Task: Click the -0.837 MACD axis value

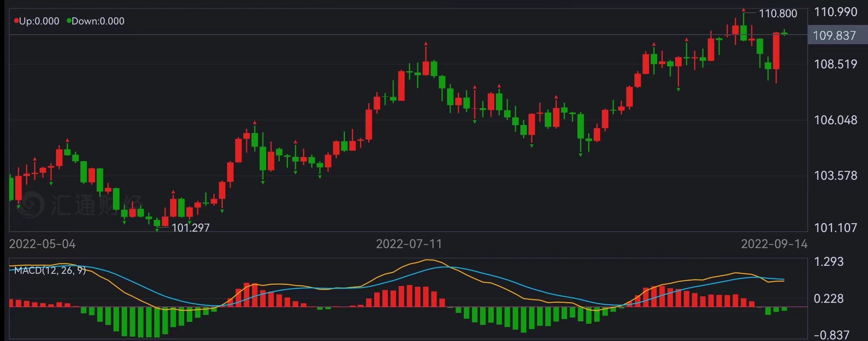Action: coord(831,335)
